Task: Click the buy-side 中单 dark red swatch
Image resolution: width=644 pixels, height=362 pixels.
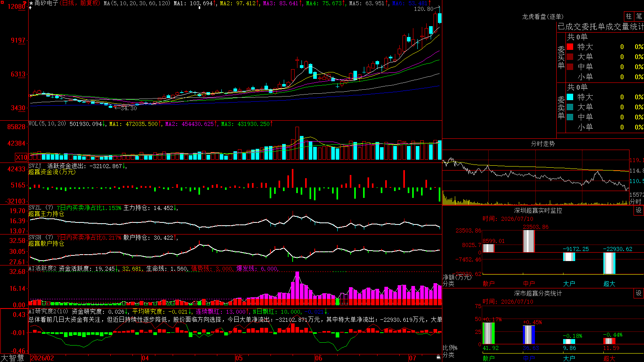Action: (570, 67)
